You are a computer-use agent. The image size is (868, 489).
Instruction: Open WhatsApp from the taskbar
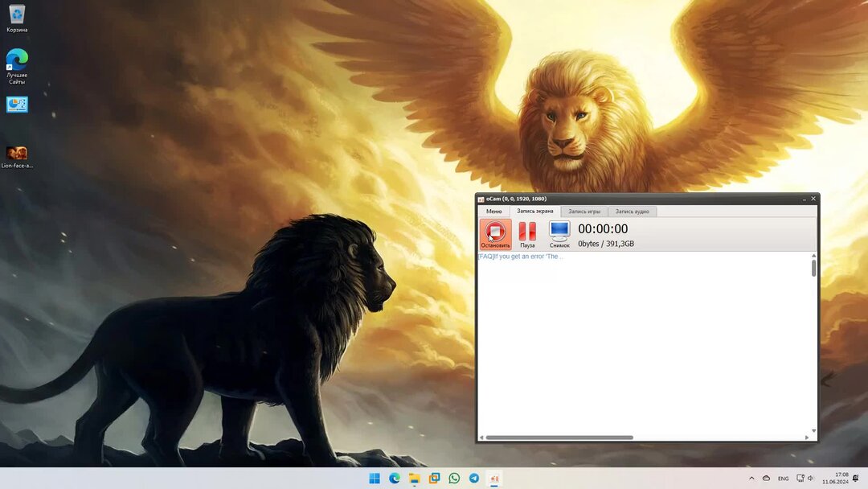(x=454, y=478)
